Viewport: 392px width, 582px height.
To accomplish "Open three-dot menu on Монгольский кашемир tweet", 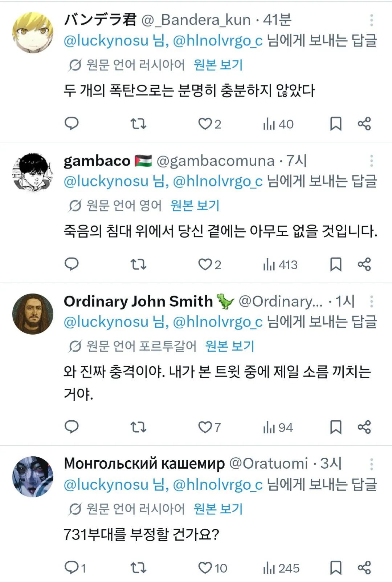I will (371, 464).
